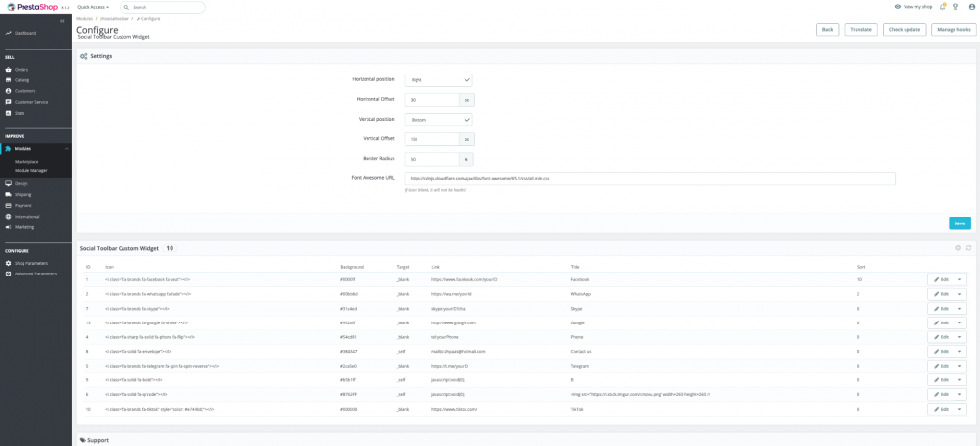Edit the Phone row
Image resolution: width=980 pixels, height=446 pixels.
pos(941,337)
